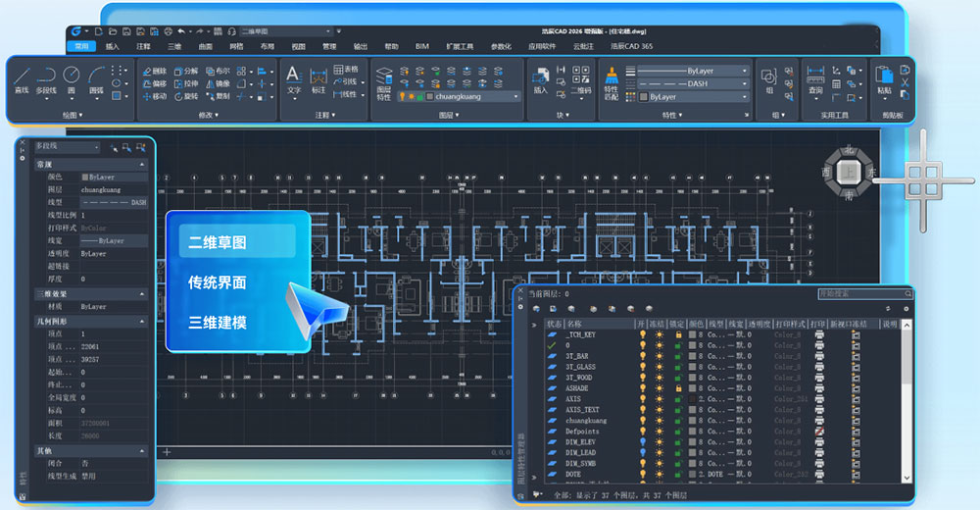This screenshot has width=980, height=510.
Task: Click the 查询 measure tool
Action: (815, 80)
